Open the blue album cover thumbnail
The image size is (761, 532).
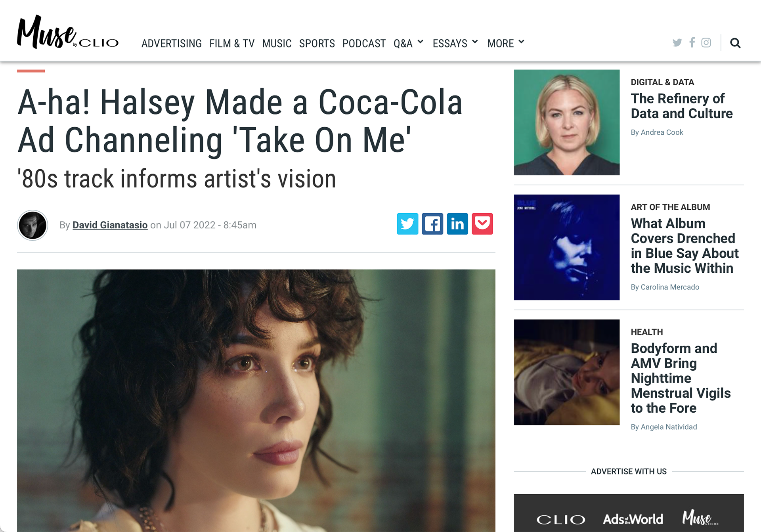click(x=567, y=247)
